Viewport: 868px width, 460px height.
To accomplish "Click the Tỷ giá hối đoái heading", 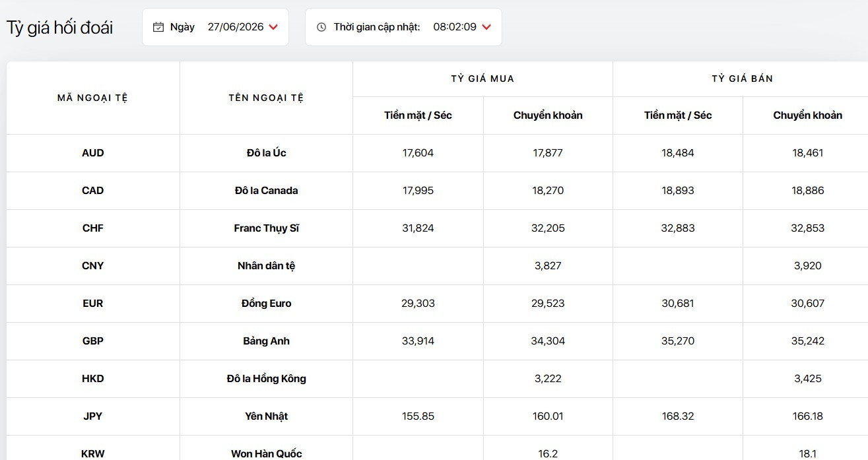I will pos(60,28).
